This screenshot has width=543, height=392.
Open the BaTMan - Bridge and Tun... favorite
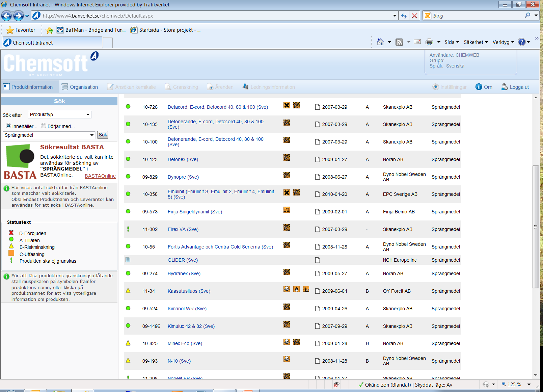[x=91, y=30]
